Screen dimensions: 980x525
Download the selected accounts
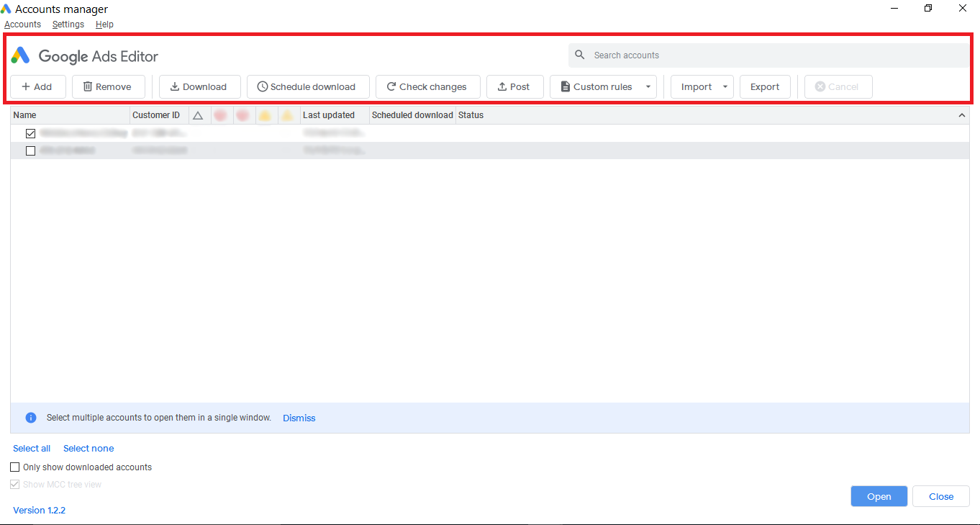point(200,86)
